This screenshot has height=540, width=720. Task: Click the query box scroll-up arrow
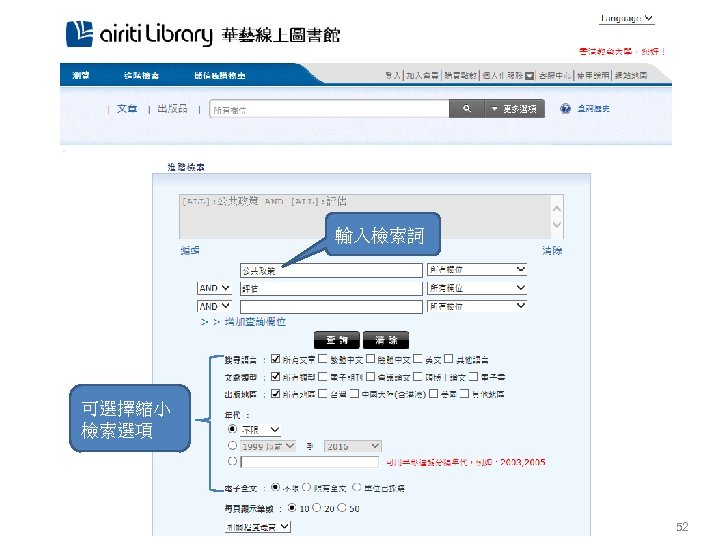(557, 208)
